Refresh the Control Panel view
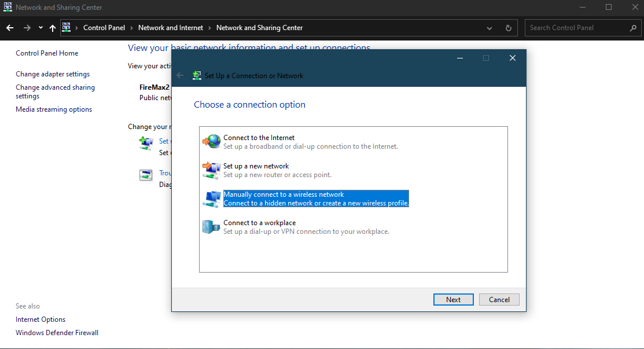The image size is (644, 349). (507, 28)
